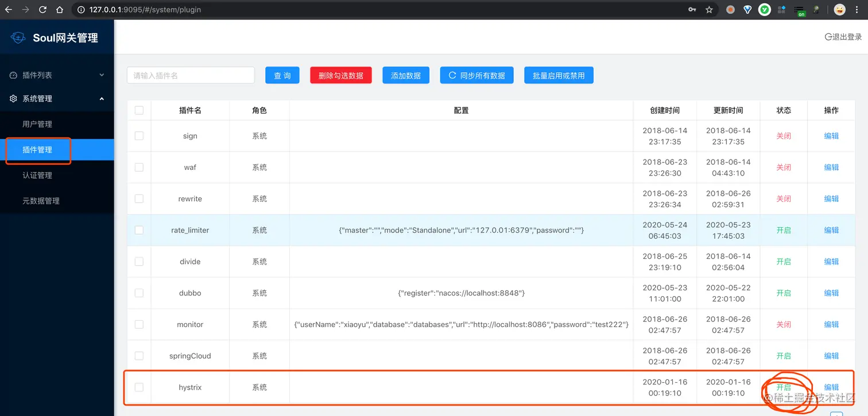Check the sign plugin row checkbox
The width and height of the screenshot is (868, 416).
click(139, 136)
